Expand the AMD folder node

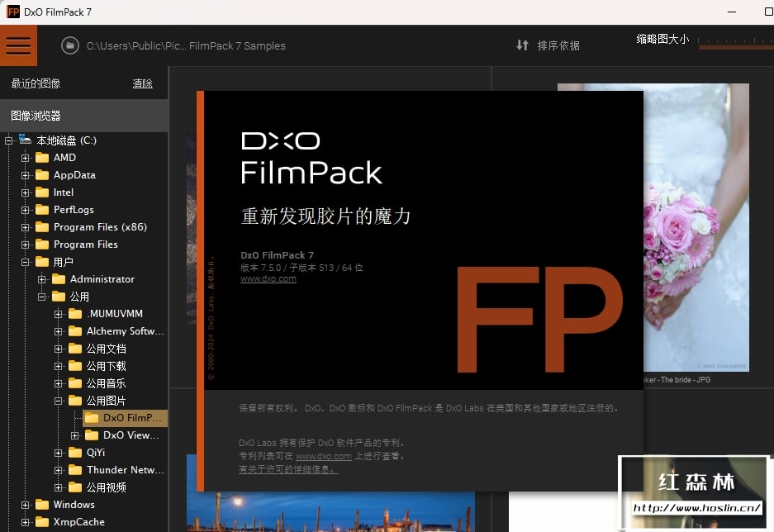point(25,158)
